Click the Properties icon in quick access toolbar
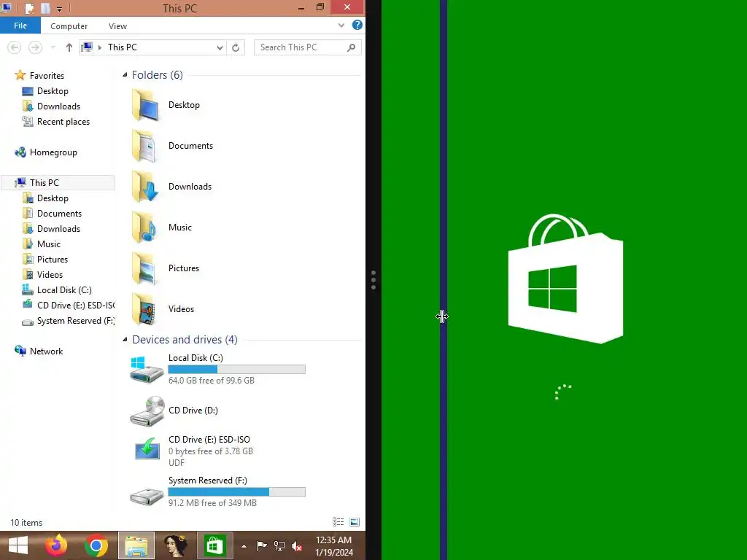The image size is (747, 560). (29, 8)
